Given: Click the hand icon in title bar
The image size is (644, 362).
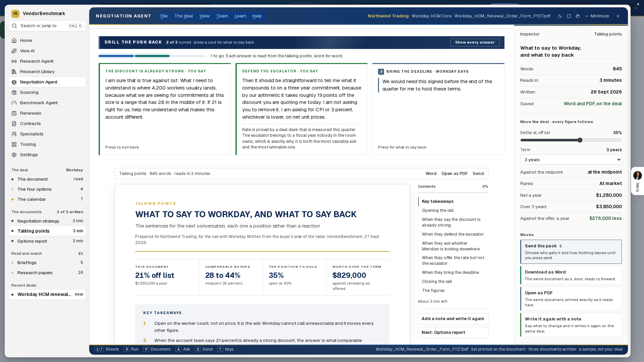Looking at the screenshot, I should point(578,16).
